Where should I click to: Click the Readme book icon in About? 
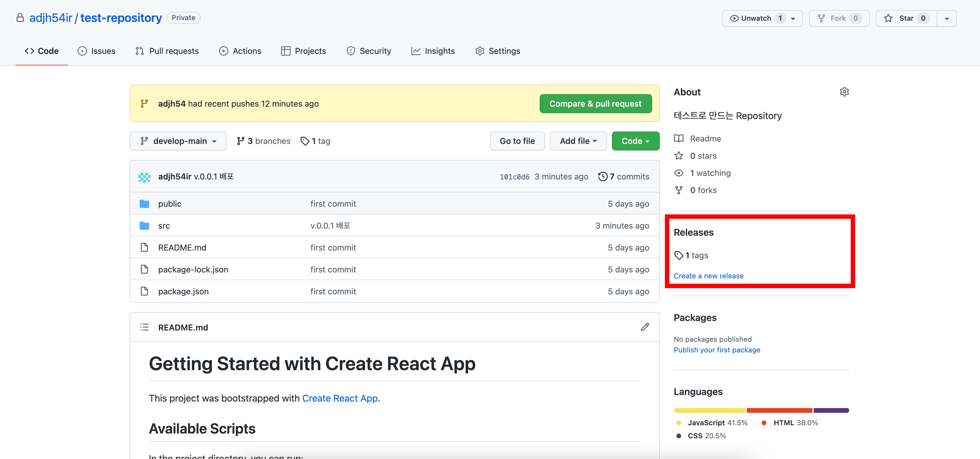click(x=679, y=138)
